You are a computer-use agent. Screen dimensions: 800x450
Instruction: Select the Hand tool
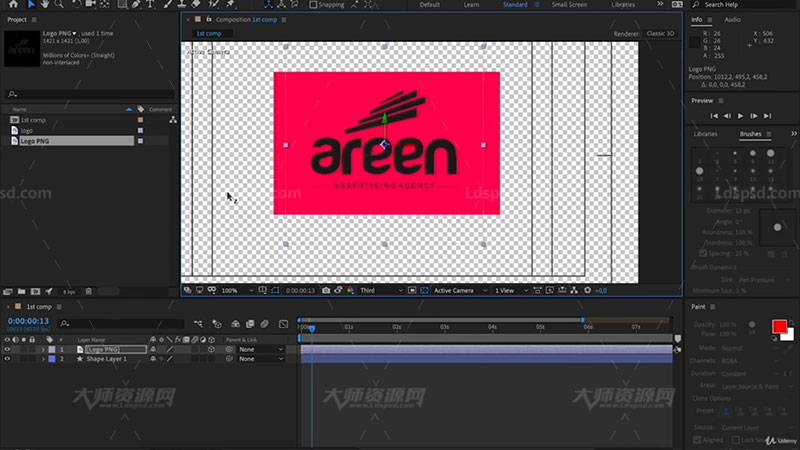pos(45,4)
